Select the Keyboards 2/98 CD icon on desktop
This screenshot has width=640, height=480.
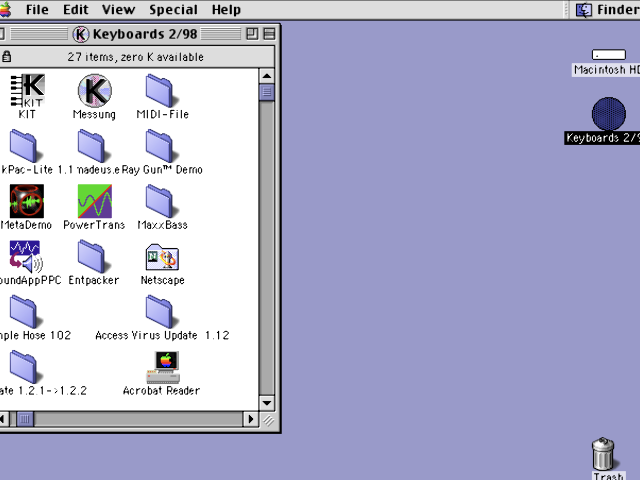point(609,113)
